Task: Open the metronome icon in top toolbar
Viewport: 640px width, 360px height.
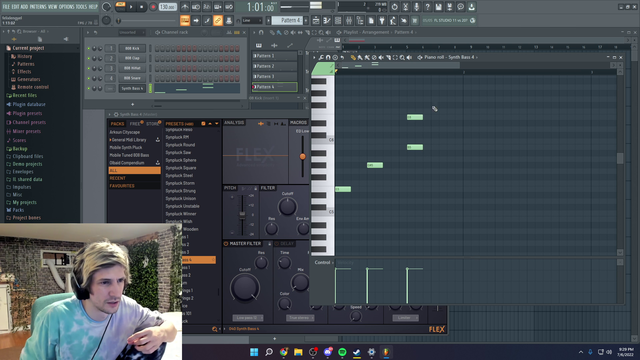Action: 185,7
